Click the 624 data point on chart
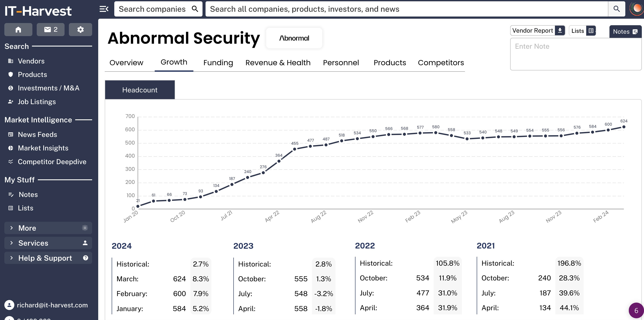The image size is (644, 320). click(624, 127)
